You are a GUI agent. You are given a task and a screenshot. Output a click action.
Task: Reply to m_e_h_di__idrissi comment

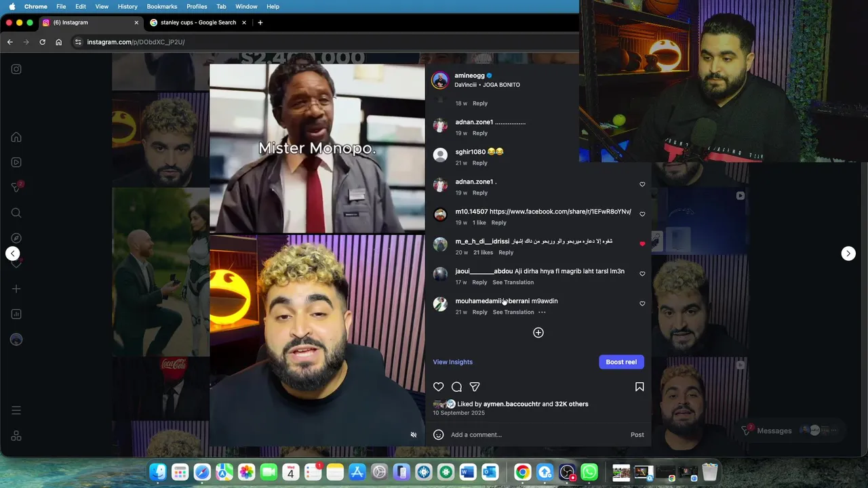506,253
